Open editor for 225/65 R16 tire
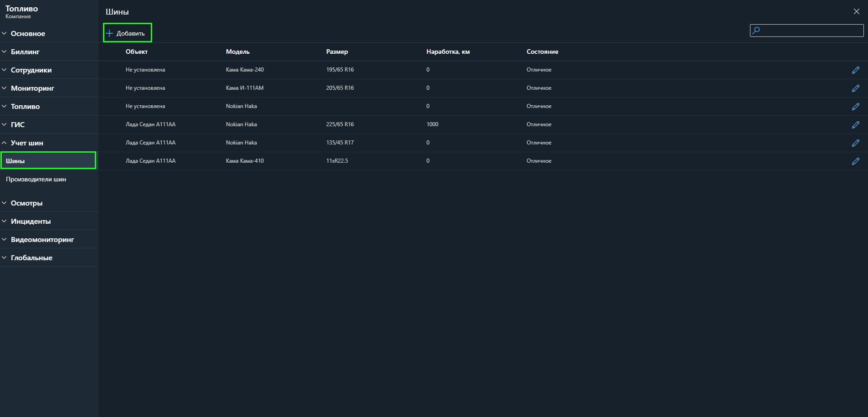 point(855,125)
